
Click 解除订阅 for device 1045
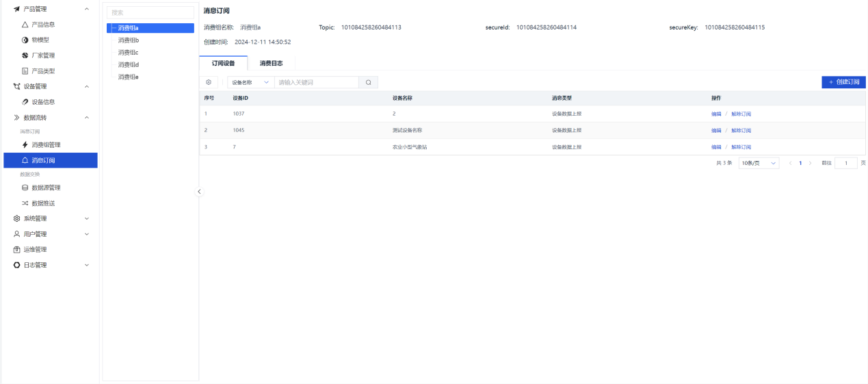[741, 130]
